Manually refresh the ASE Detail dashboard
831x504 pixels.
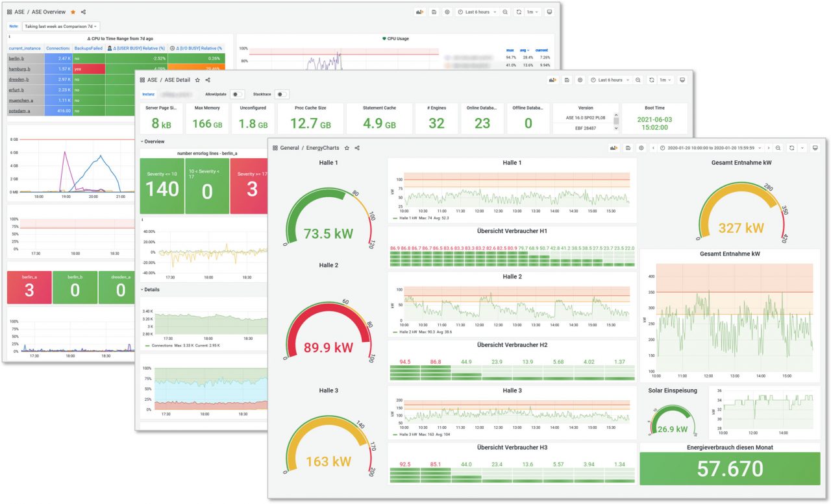click(651, 80)
